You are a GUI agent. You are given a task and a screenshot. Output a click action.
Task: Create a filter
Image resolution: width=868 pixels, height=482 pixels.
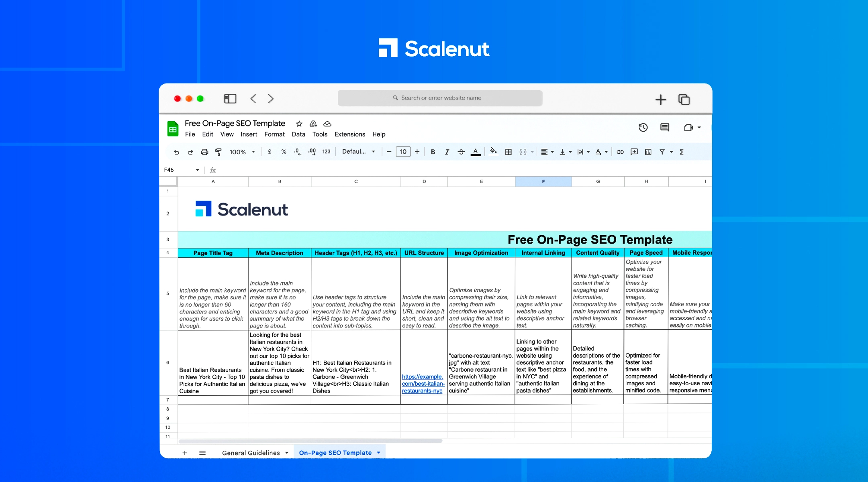663,152
